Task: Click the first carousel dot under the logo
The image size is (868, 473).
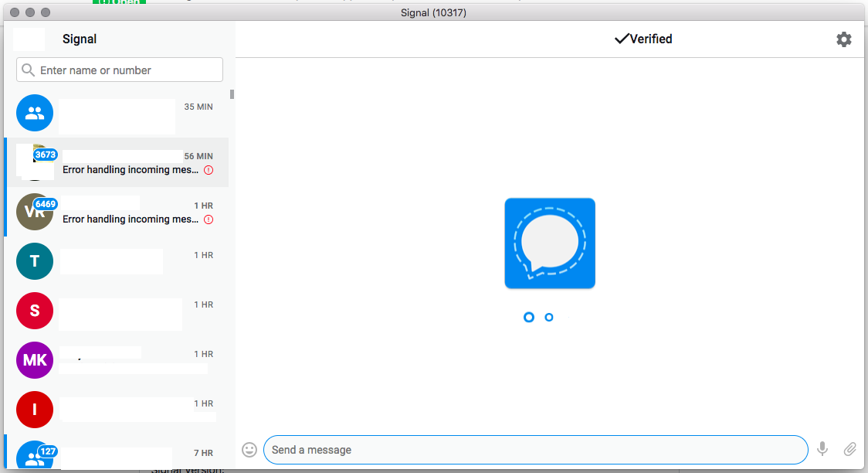Action: [529, 317]
